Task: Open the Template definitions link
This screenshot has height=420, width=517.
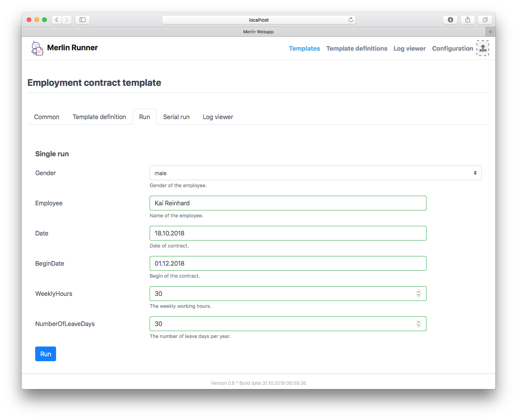Action: tap(357, 48)
